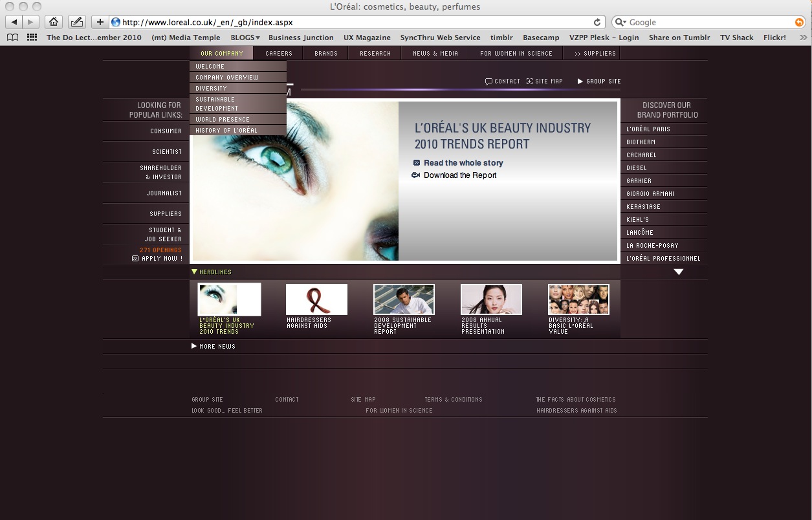Open Hairdressers Against AIDS thumbnail
Screen dimensions: 812x520
[316, 300]
